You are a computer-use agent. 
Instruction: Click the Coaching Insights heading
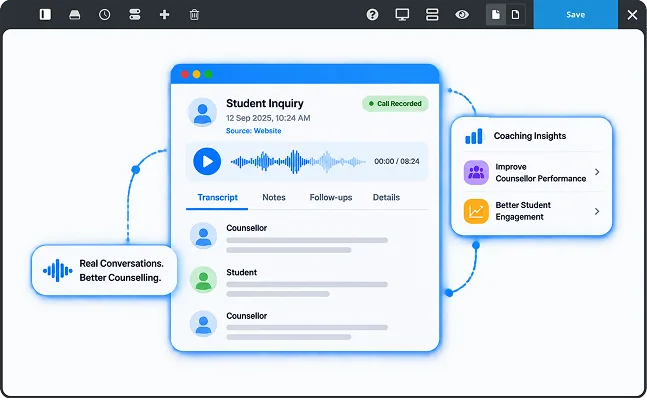[530, 136]
